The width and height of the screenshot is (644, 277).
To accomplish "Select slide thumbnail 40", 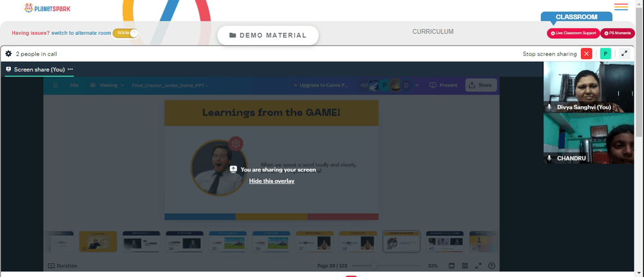I will coord(445,241).
